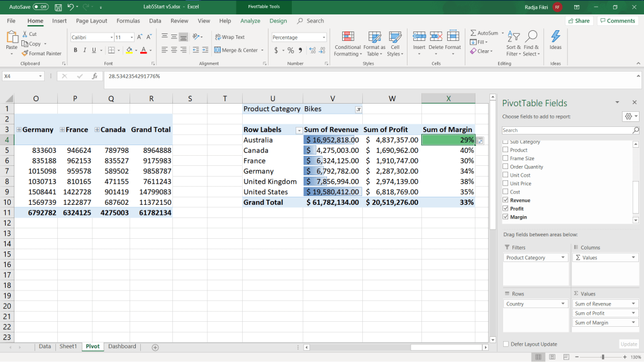The height and width of the screenshot is (362, 644).
Task: Enable the Defer Layout Update checkbox
Action: coord(506,344)
